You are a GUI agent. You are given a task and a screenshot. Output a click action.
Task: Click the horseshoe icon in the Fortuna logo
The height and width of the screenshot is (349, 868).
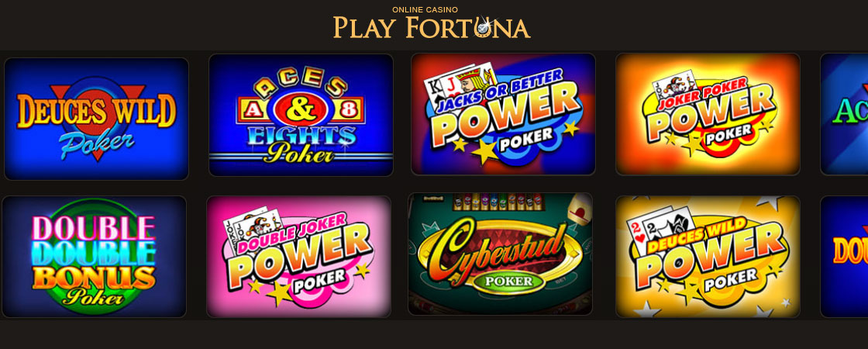485,26
